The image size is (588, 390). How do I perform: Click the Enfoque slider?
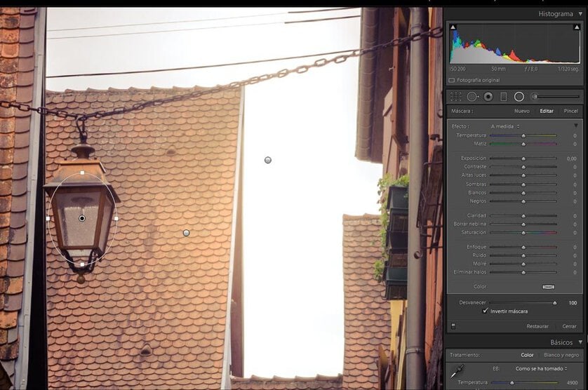tap(523, 247)
